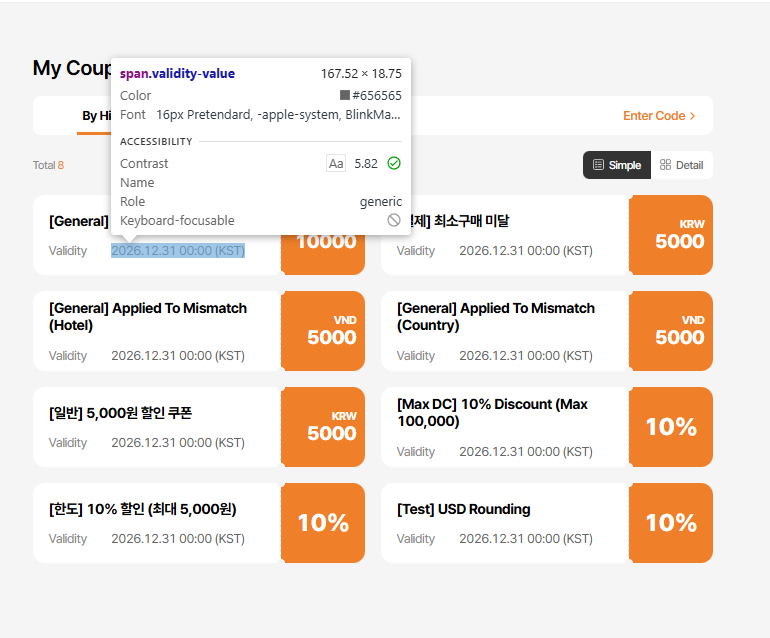Click the #656565 color swatch
This screenshot has height=638, width=770.
click(345, 95)
